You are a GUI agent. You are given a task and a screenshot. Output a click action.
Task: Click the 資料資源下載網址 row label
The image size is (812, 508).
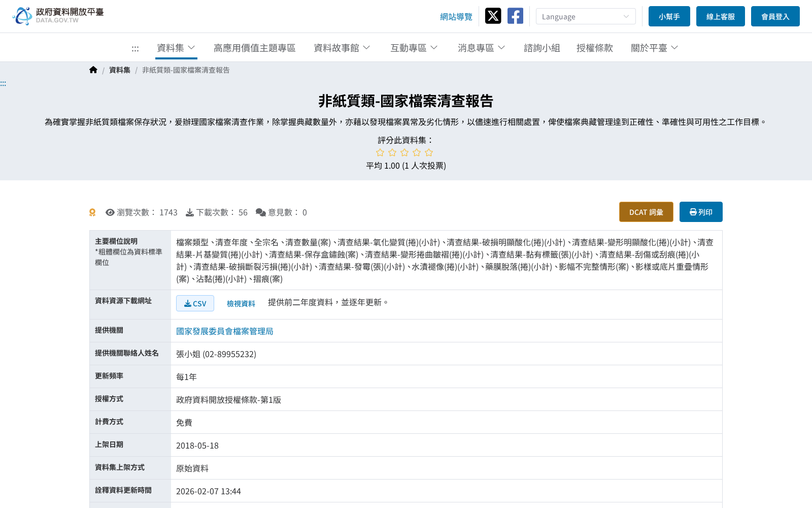pos(123,301)
